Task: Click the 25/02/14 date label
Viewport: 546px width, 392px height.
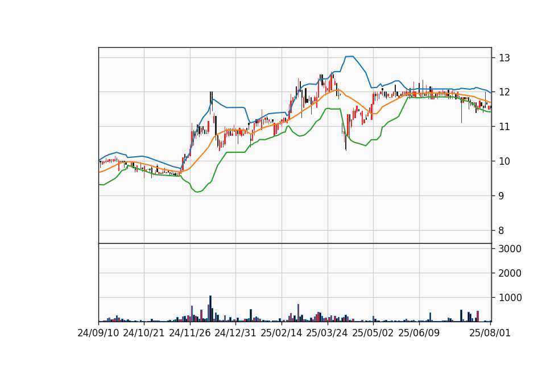Action: pos(282,333)
